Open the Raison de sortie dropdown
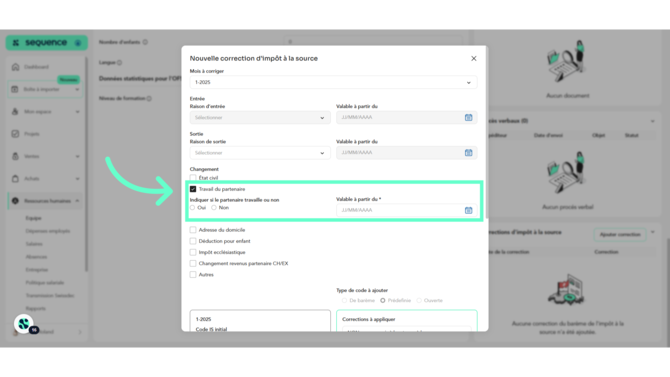Screen dimensions: 670x377 260,153
